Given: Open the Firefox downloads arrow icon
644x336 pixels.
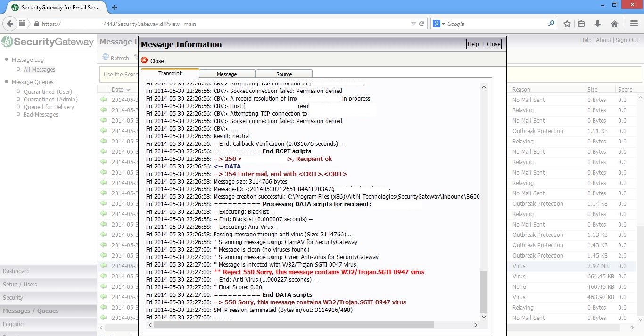Looking at the screenshot, I should (x=598, y=24).
